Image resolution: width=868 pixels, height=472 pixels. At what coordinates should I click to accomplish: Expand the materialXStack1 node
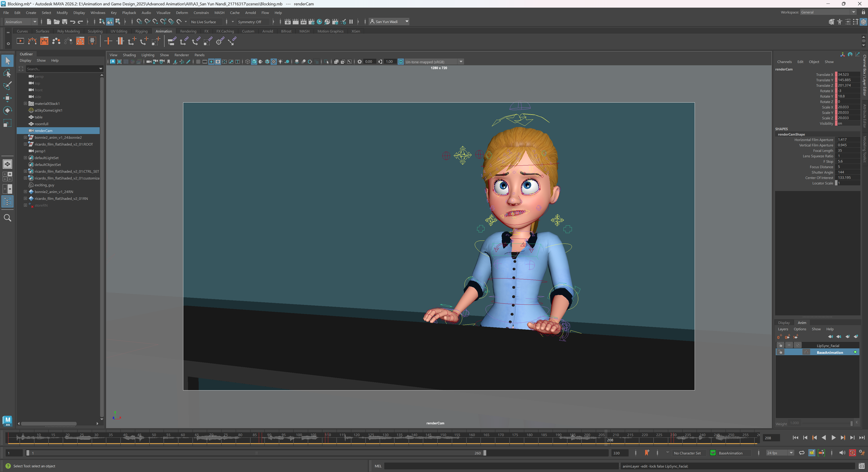[25, 103]
